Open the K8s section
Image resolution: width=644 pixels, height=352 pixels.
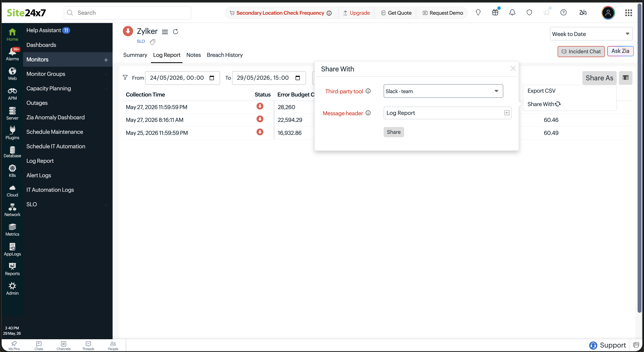[12, 171]
